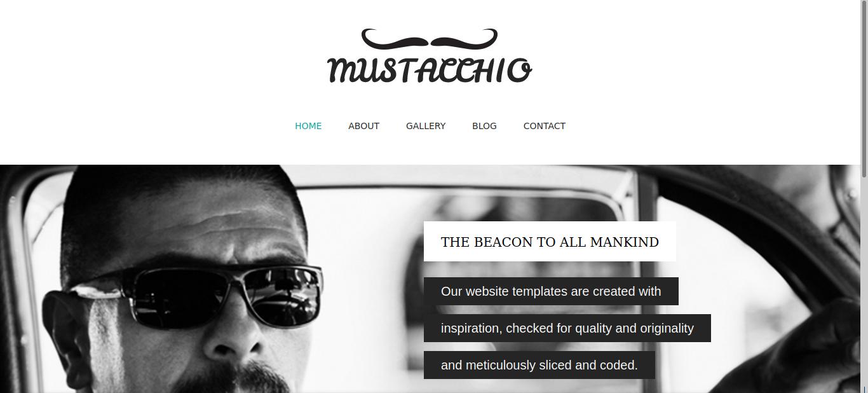Click the 'and meticulously sliced and coded.' caption
The image size is (868, 393).
click(x=539, y=365)
